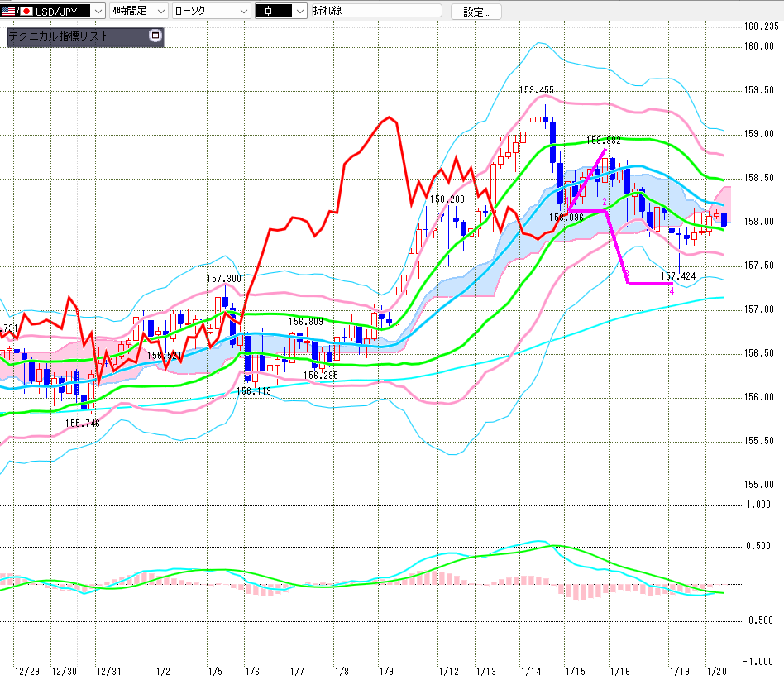Open the ローソク chart type dropdown

click(x=243, y=12)
